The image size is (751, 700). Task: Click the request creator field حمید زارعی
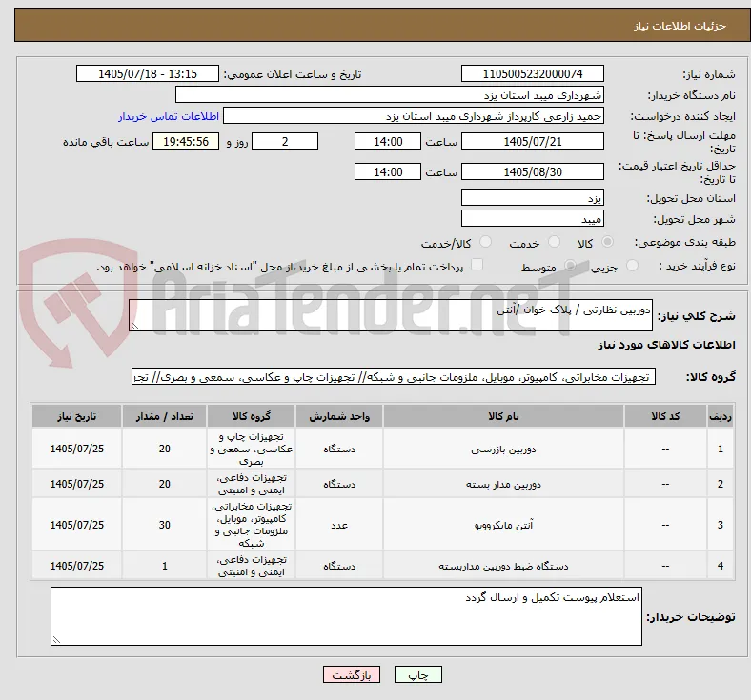[414, 116]
